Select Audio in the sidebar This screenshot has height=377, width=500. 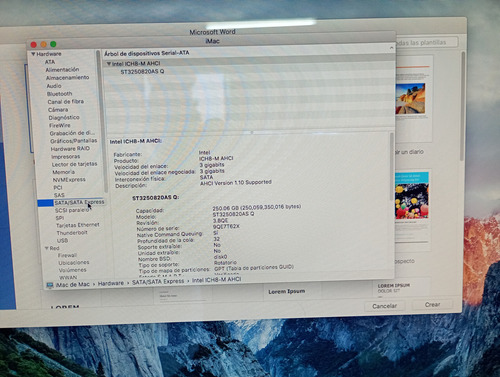point(54,86)
